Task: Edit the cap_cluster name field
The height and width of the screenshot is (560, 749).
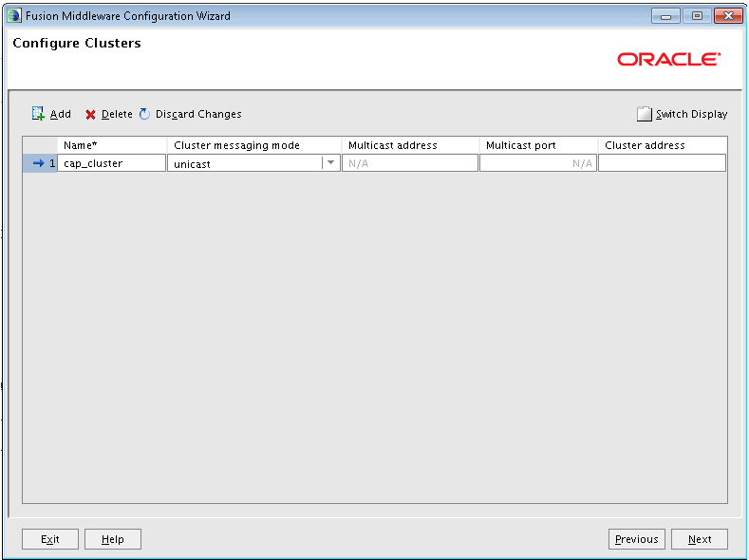Action: 111,163
